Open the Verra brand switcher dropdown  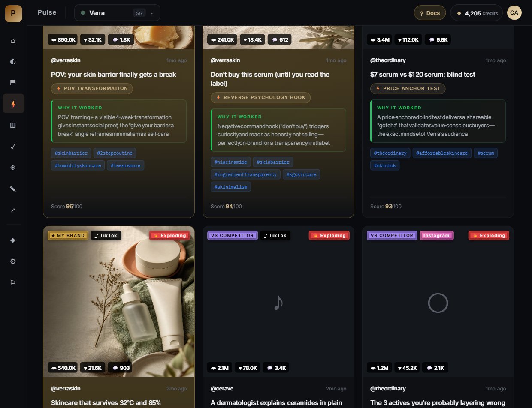pyautogui.click(x=117, y=13)
